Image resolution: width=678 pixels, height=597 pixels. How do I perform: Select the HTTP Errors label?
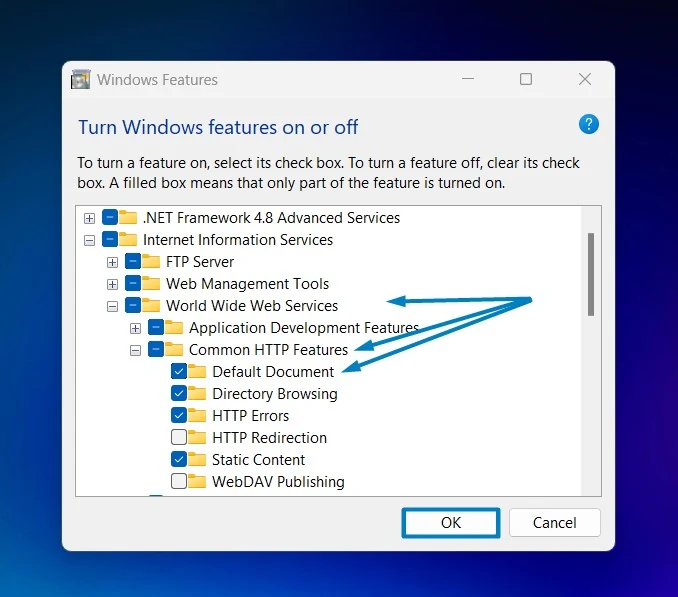click(x=250, y=416)
